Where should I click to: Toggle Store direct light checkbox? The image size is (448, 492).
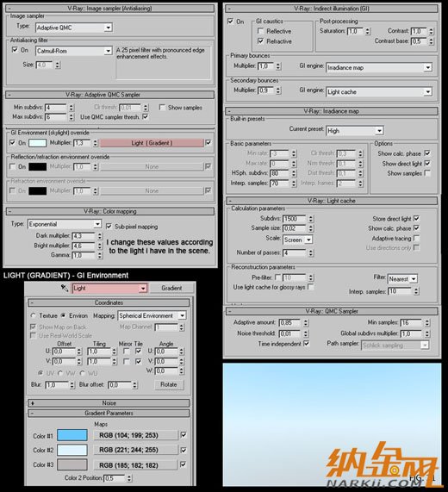416,218
